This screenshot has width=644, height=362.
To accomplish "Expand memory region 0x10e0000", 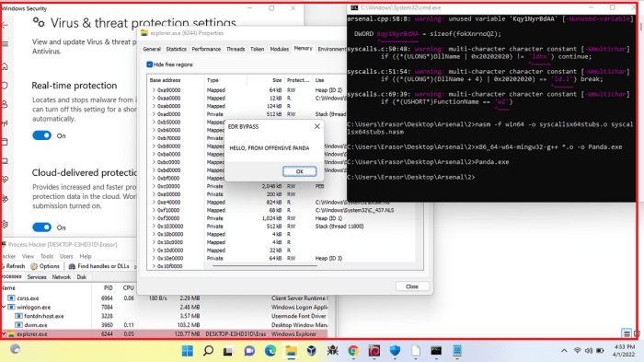I will 154,258.
